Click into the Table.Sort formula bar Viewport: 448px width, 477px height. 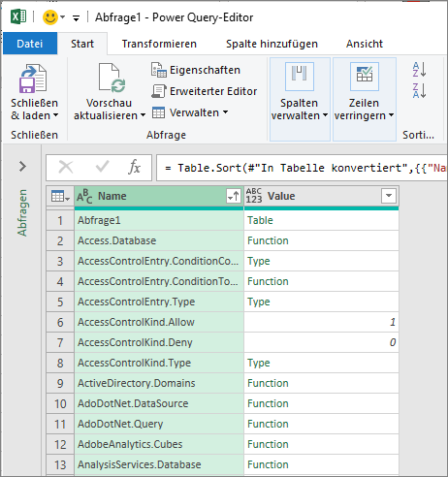coord(302,168)
